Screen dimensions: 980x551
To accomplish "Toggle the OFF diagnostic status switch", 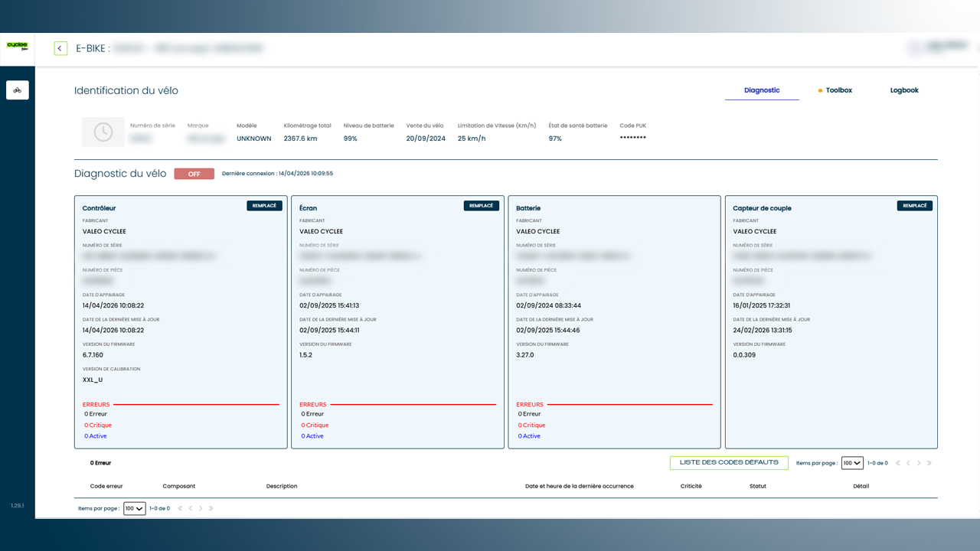I will pyautogui.click(x=194, y=174).
